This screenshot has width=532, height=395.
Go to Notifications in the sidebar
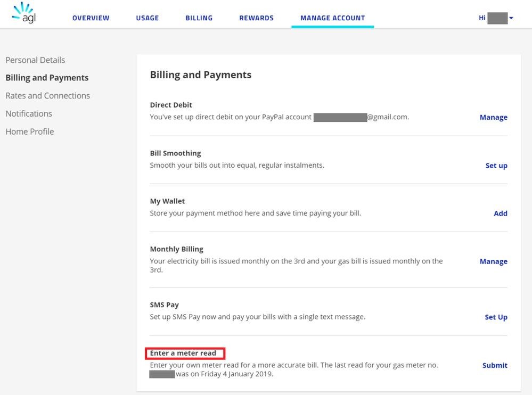click(29, 113)
